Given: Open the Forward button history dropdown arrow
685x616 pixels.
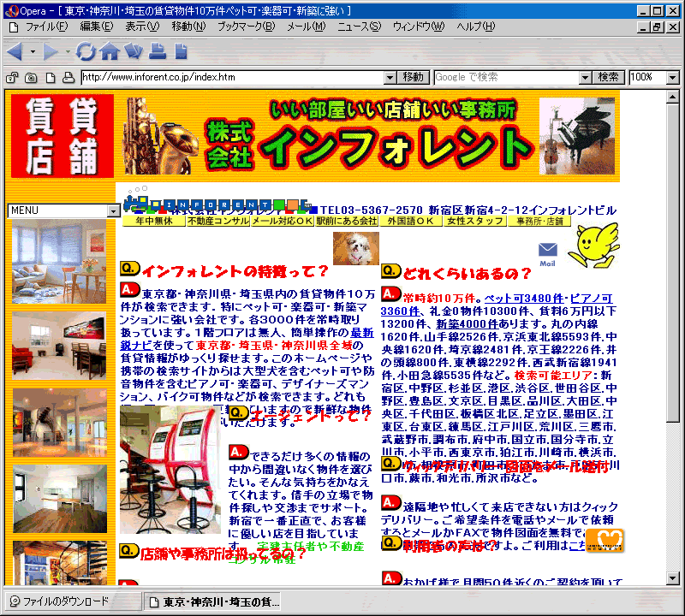Looking at the screenshot, I should click(68, 52).
